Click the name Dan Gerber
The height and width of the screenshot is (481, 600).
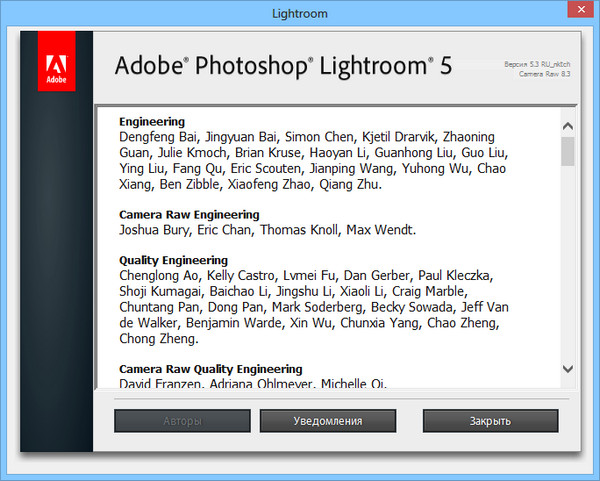pos(376,276)
